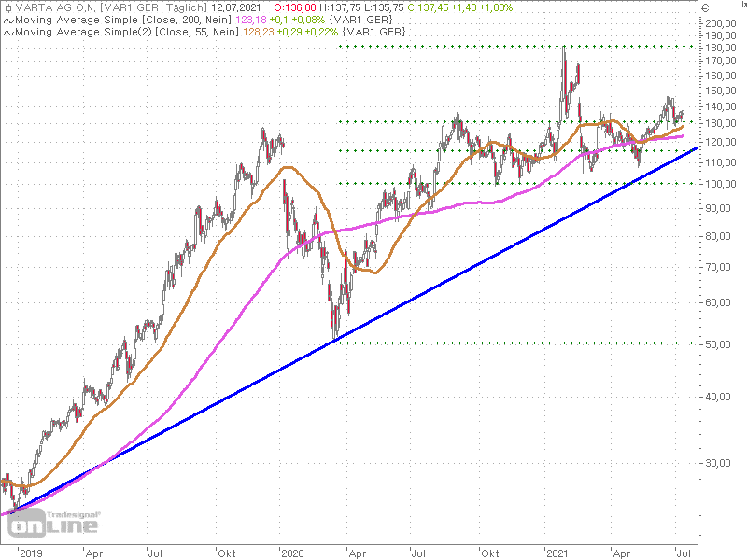
Task: Click the wave icon of the 200-period Moving Average
Action: [8, 21]
